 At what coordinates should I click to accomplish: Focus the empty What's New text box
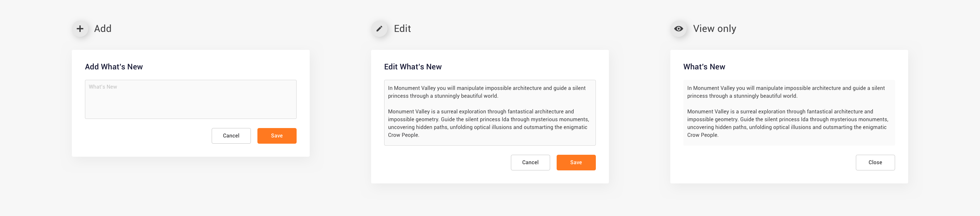coord(190,99)
